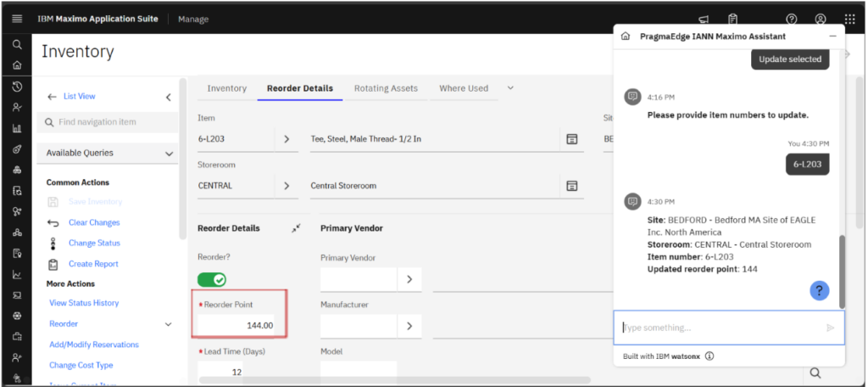The width and height of the screenshot is (868, 387).
Task: Click the navigation panel vertical scrollbar
Action: 182,159
